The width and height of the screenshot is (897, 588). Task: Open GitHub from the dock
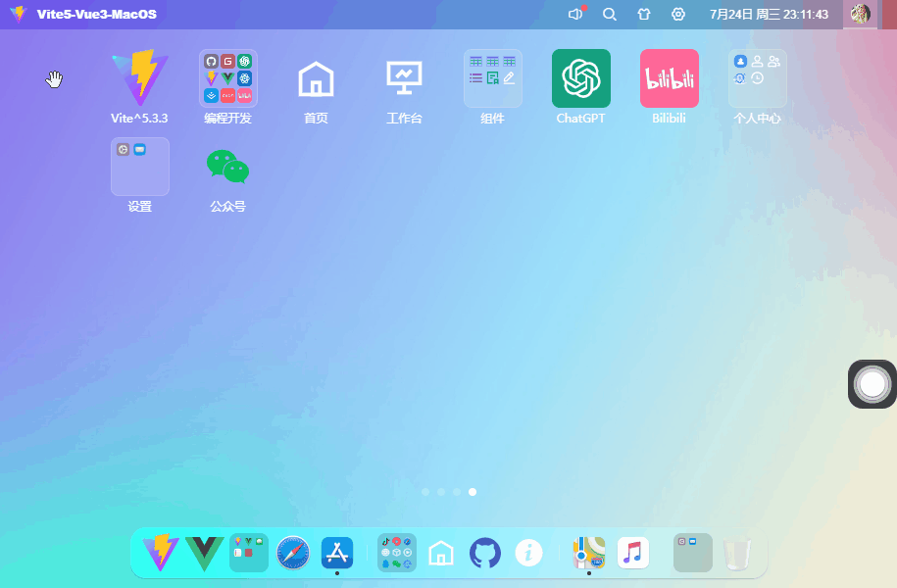coord(485,553)
